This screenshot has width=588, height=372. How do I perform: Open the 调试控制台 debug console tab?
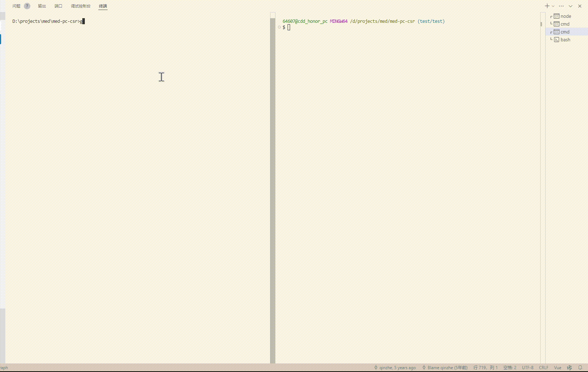click(x=81, y=6)
